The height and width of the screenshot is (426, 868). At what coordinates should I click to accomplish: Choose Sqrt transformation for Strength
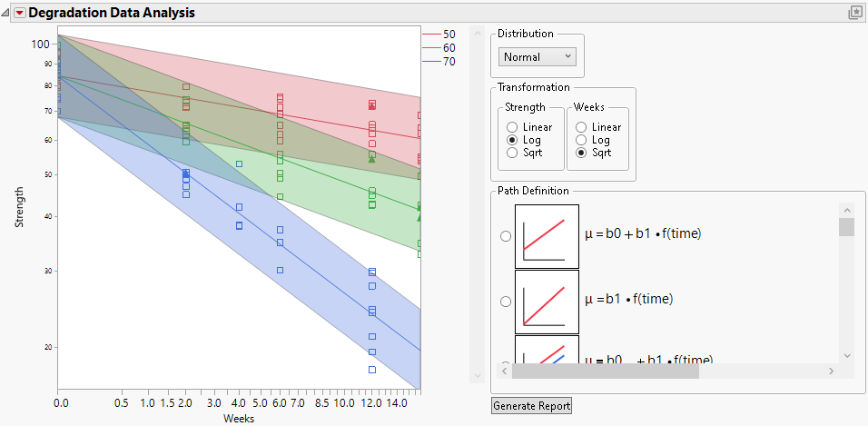(513, 153)
